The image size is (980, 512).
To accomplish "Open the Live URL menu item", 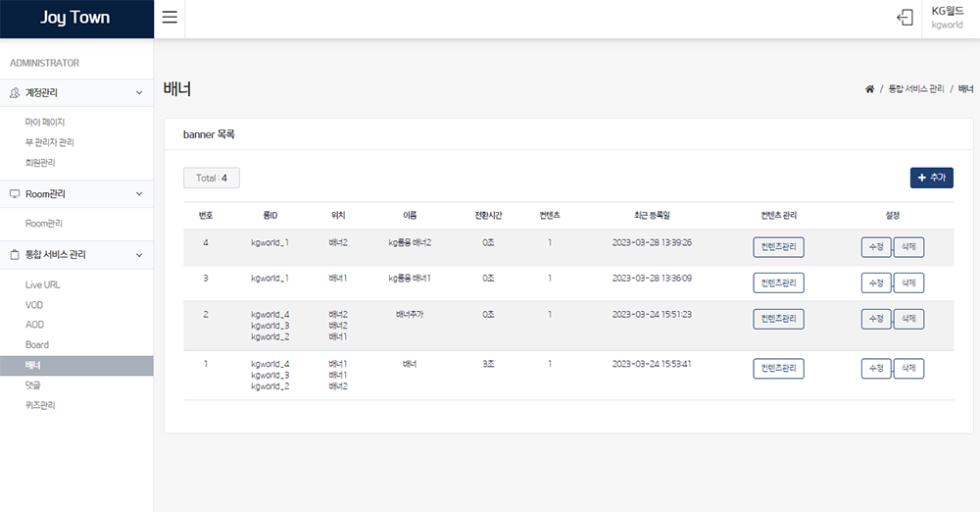I will 42,284.
